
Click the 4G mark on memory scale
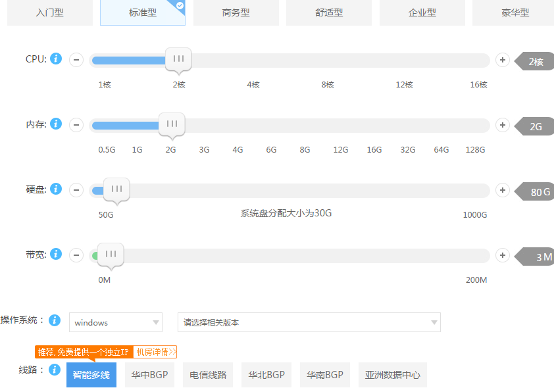point(238,150)
